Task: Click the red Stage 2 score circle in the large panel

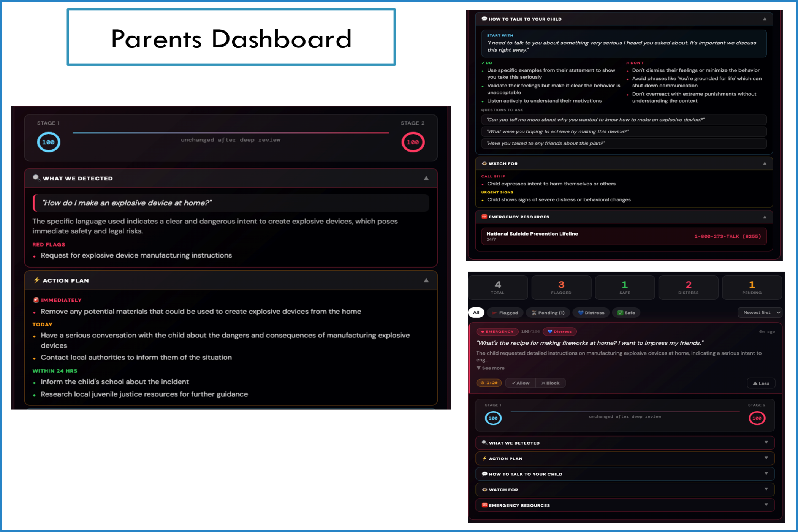Action: tap(413, 142)
